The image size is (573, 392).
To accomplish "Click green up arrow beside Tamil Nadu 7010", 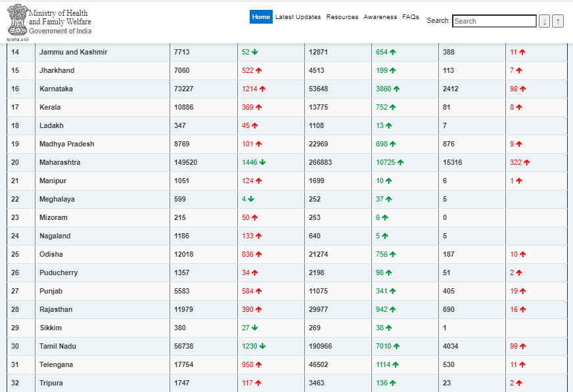I will [x=396, y=346].
